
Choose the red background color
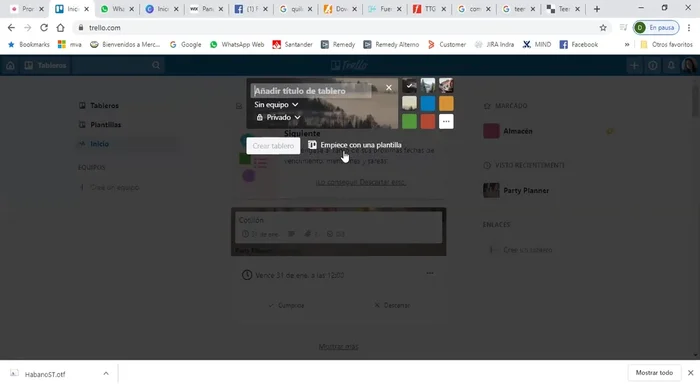[428, 121]
